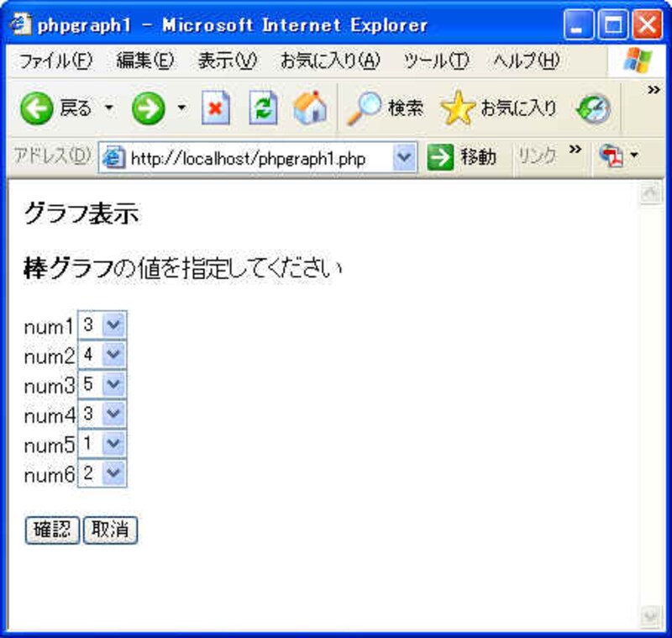Open the num1 dropdown

[102, 325]
